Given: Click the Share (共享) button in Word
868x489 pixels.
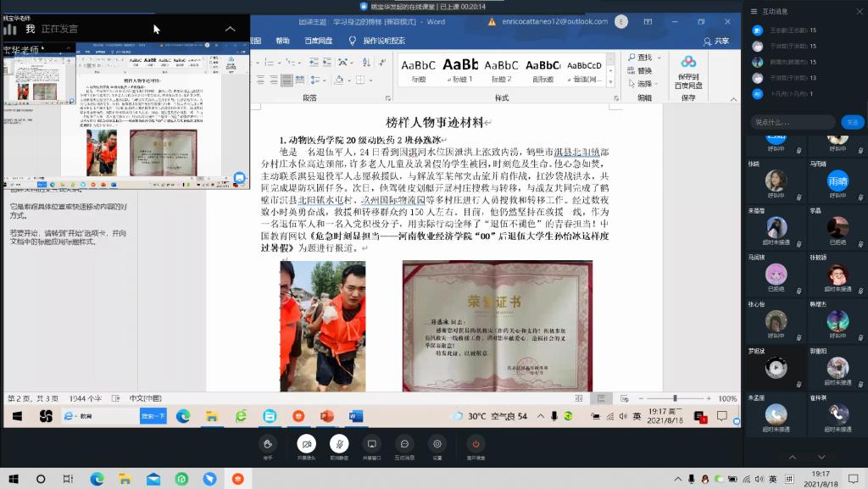Looking at the screenshot, I should click(716, 41).
